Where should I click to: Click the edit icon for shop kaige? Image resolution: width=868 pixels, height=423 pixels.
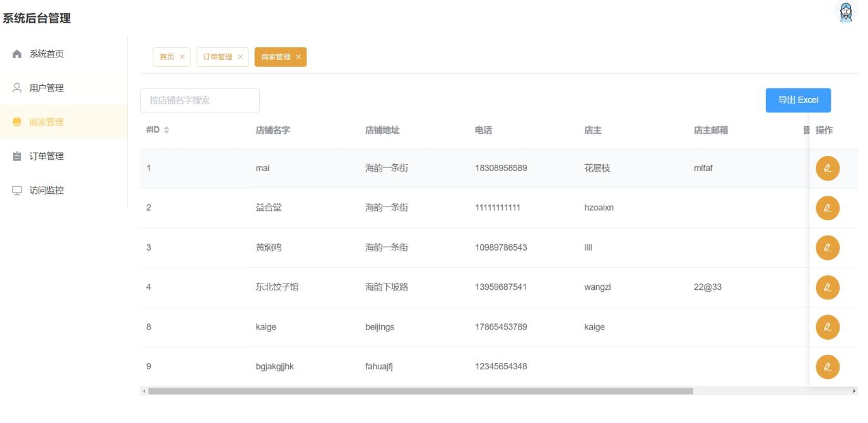(x=828, y=328)
